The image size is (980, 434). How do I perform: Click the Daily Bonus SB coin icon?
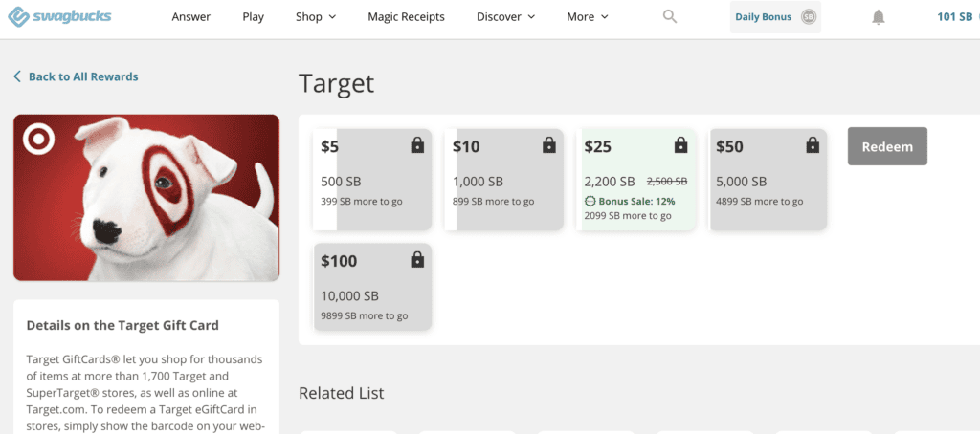click(x=809, y=17)
